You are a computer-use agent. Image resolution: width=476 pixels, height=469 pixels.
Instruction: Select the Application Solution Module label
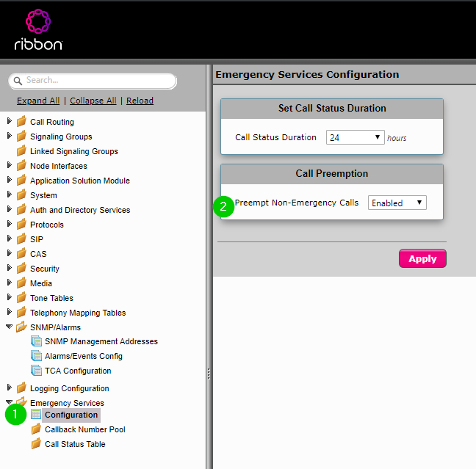[80, 181]
